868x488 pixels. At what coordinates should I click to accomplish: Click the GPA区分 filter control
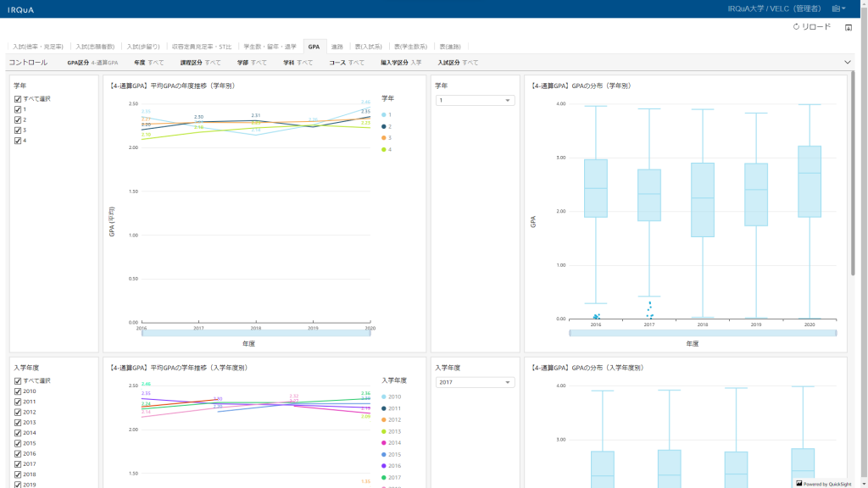pos(92,63)
